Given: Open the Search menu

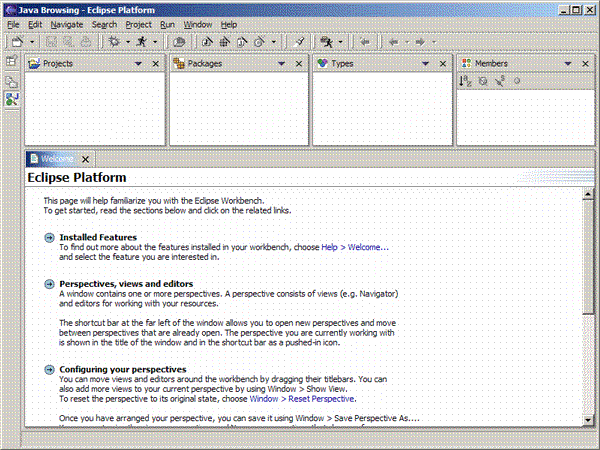Looking at the screenshot, I should pos(104,25).
